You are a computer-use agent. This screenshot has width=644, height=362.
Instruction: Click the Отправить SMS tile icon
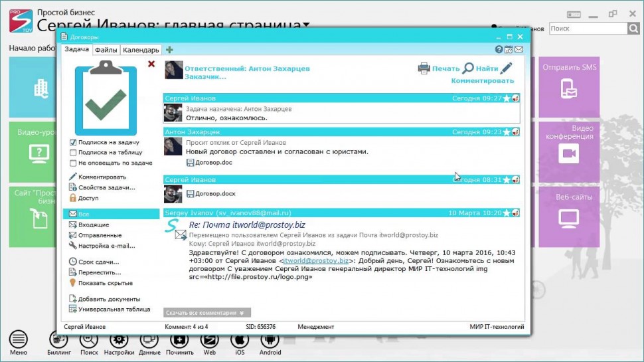tap(568, 88)
